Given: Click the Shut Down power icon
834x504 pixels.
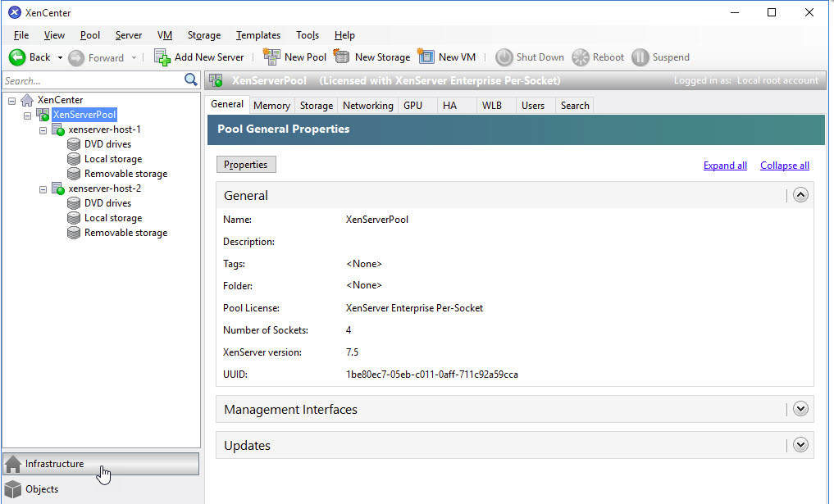Looking at the screenshot, I should coord(504,57).
